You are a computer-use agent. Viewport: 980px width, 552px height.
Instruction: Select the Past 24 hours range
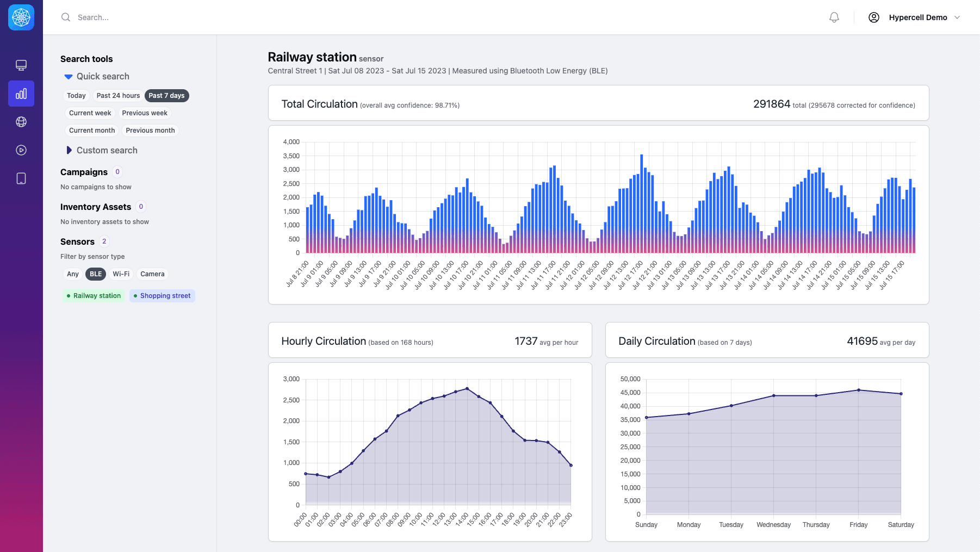[118, 96]
